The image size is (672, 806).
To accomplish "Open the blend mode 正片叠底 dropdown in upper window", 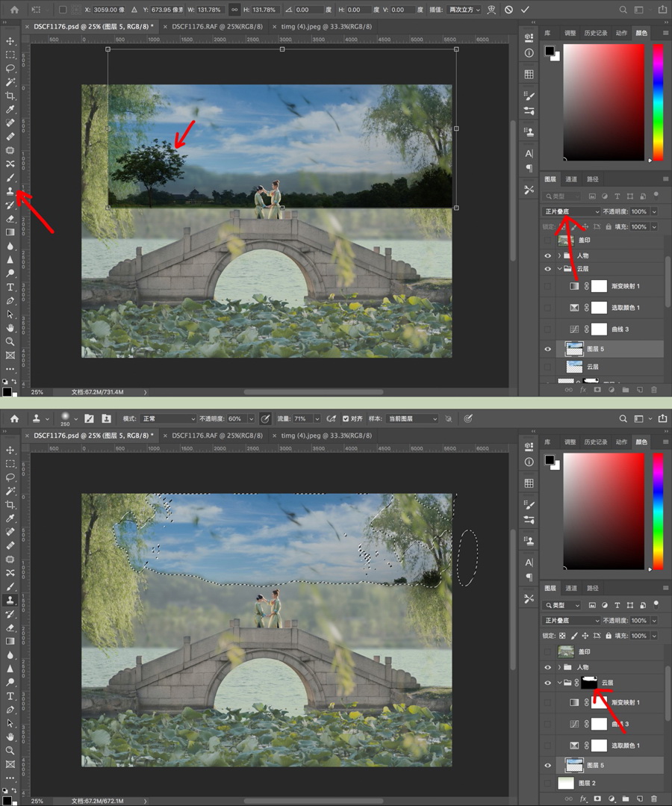I will tap(571, 212).
